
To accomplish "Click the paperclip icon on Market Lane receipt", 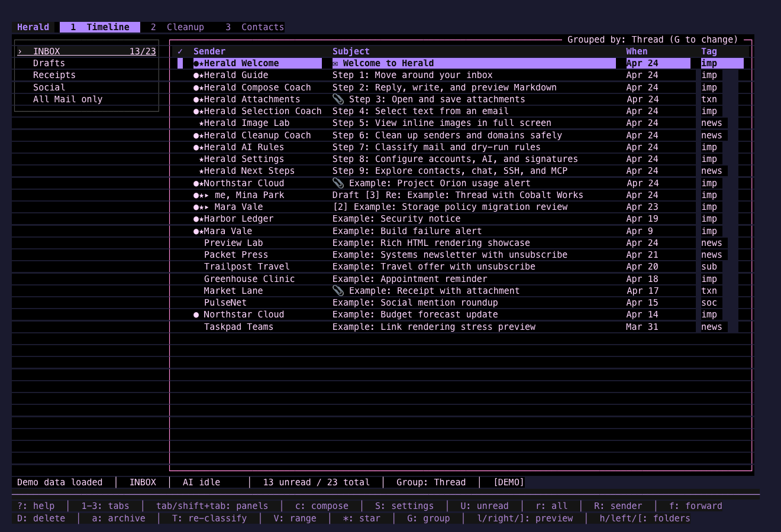I will 338,291.
